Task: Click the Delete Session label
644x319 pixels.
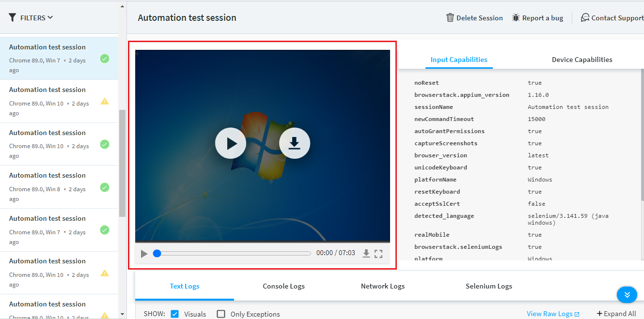Action: click(x=480, y=18)
